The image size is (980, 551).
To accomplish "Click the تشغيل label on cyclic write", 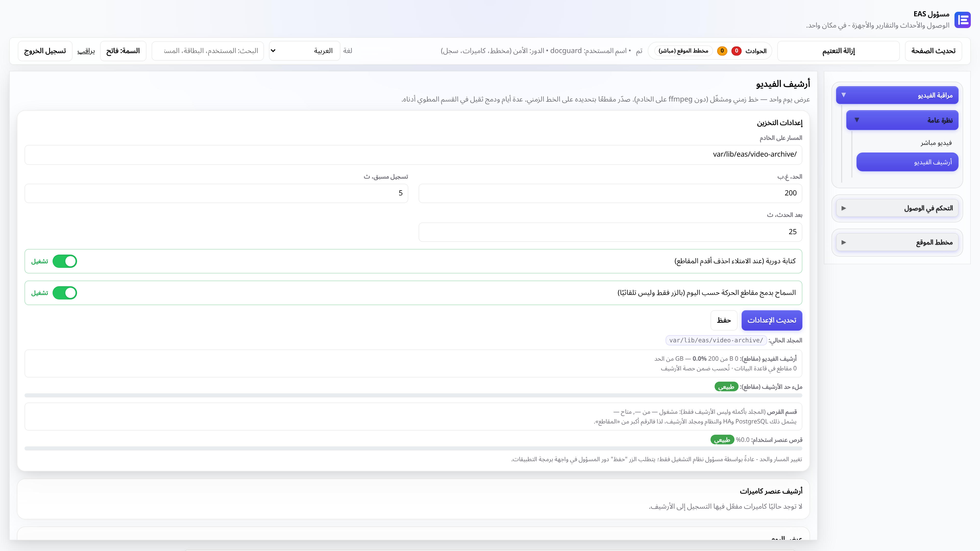I will 40,261.
